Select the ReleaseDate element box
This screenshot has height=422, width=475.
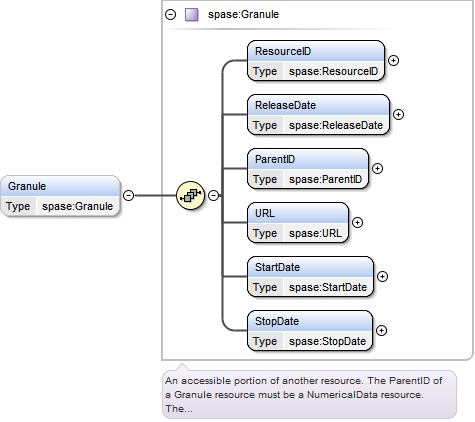tap(318, 115)
